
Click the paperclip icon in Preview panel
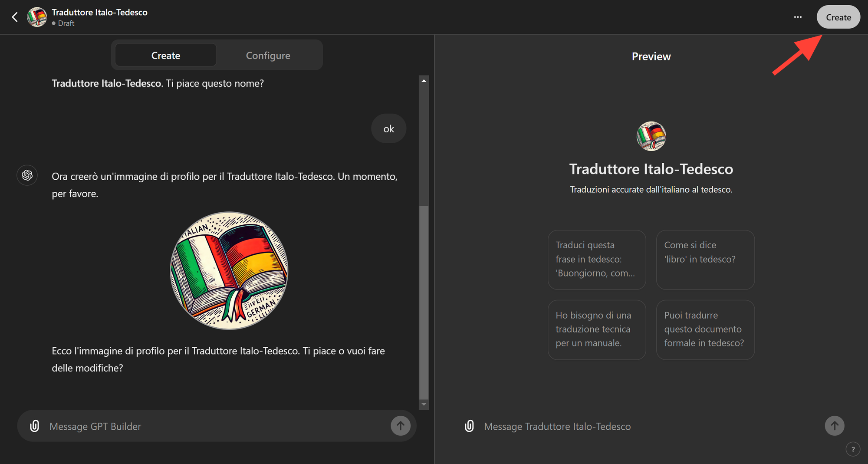pos(469,426)
